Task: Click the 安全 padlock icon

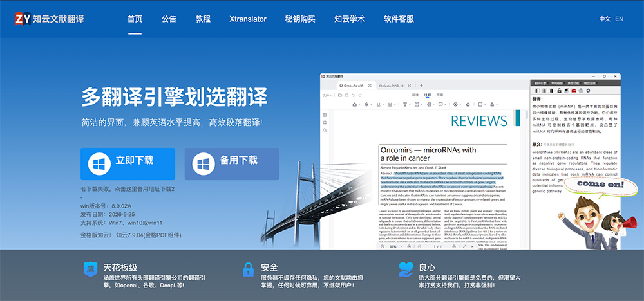Action: [248, 269]
